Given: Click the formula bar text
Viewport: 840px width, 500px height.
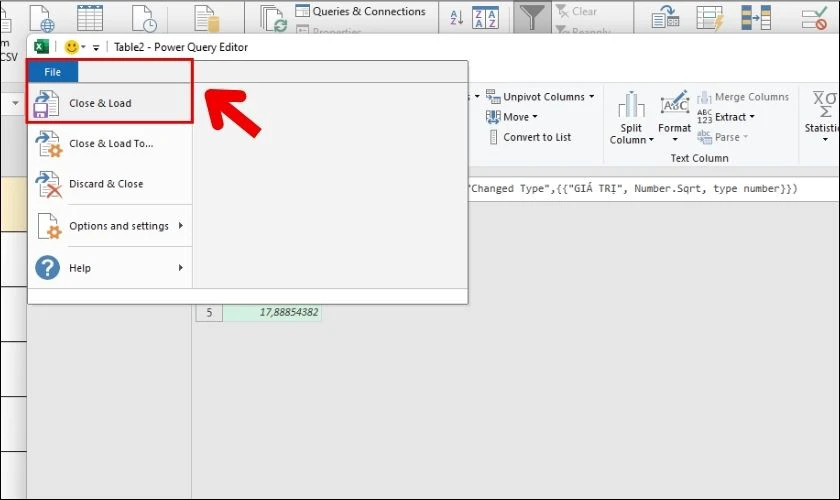Looking at the screenshot, I should (x=633, y=189).
